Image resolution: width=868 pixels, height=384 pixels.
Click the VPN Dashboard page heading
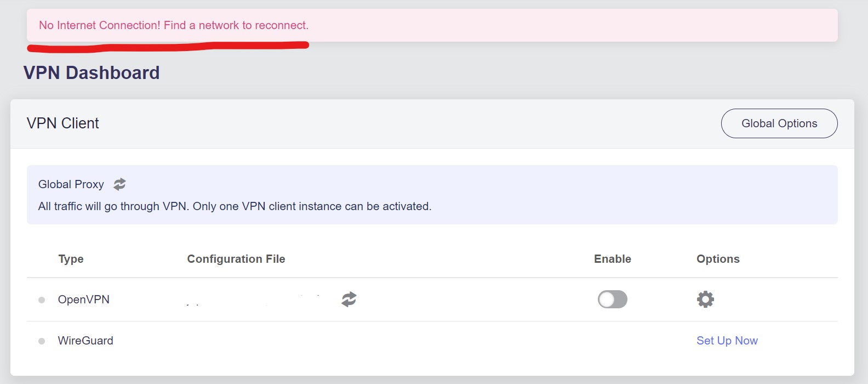[x=92, y=73]
